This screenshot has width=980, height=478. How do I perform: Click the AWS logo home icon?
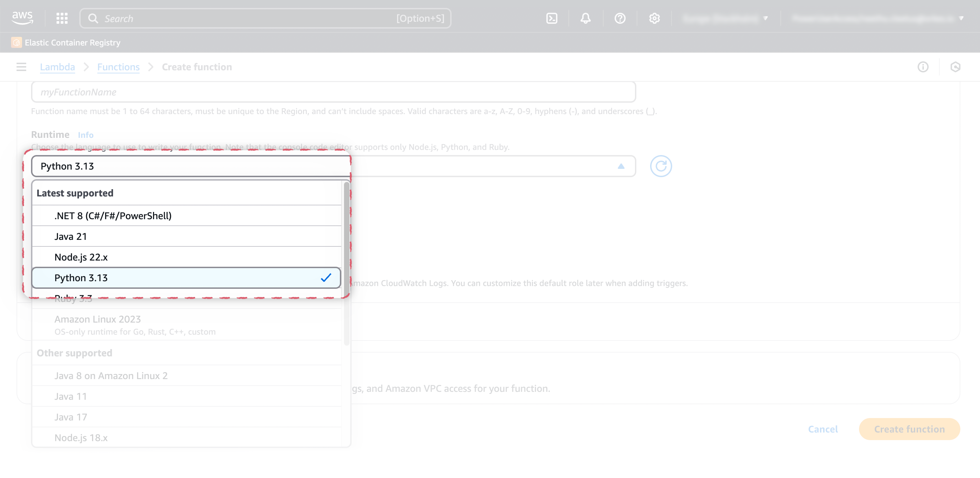point(22,18)
